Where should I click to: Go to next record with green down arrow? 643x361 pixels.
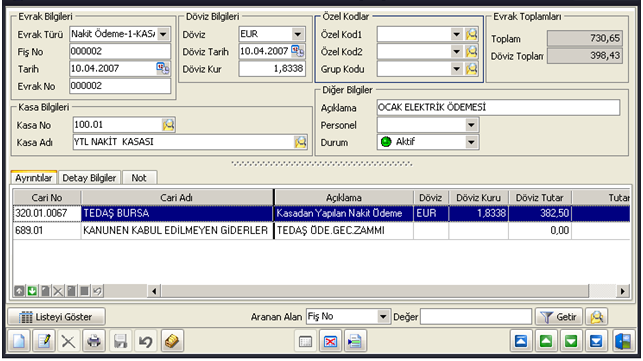coord(571,341)
